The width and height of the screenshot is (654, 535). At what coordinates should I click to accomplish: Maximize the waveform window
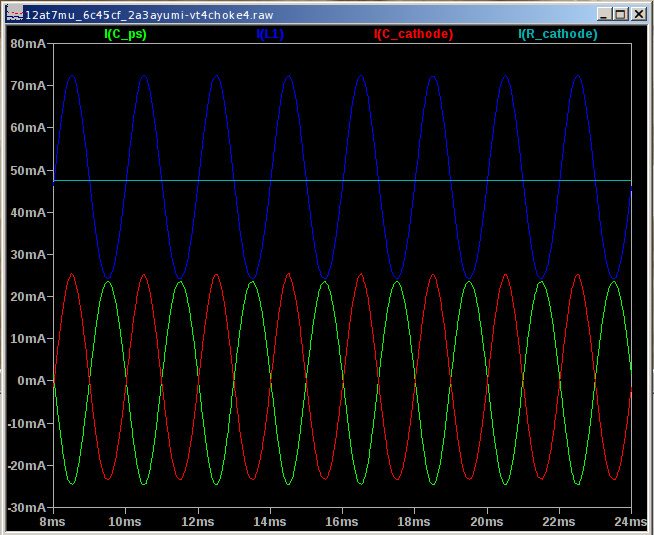click(621, 14)
